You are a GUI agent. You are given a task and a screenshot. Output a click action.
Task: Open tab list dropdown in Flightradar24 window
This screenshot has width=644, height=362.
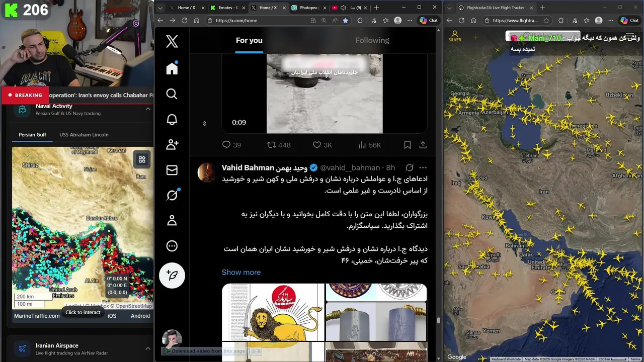pos(449,8)
